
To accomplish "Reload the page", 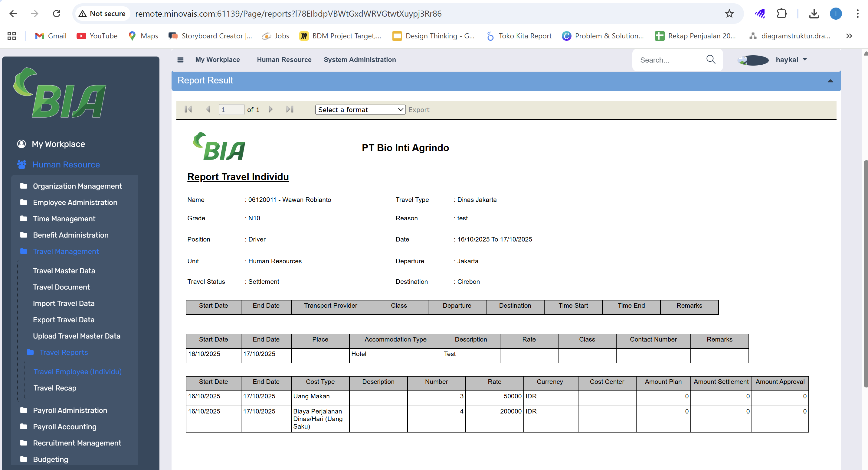I will point(57,14).
